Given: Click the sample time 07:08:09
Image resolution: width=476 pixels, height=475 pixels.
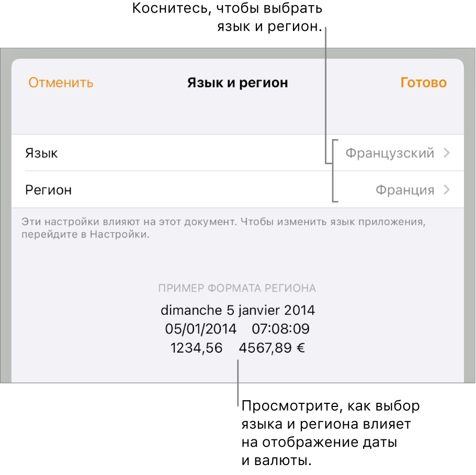Looking at the screenshot, I should [x=280, y=329].
